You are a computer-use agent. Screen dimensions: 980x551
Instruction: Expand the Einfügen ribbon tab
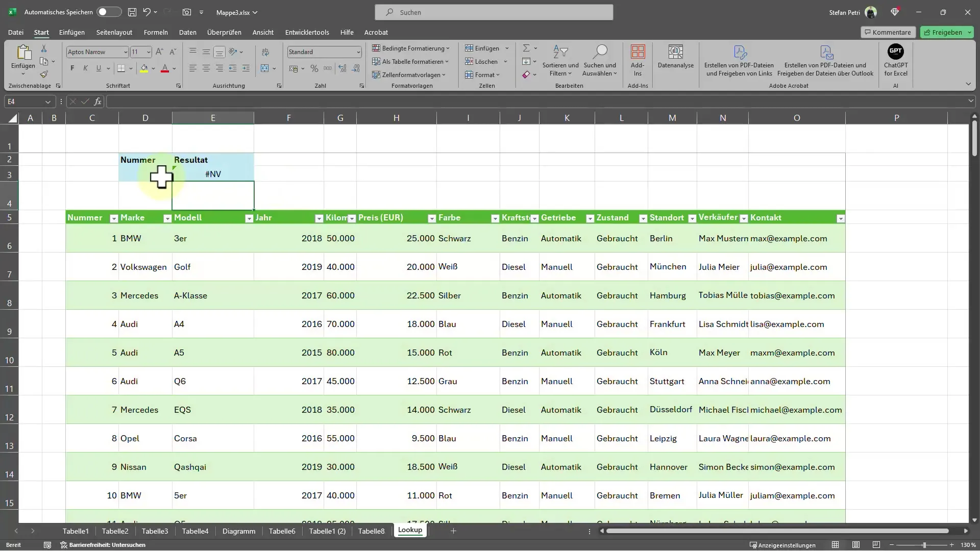(x=71, y=32)
